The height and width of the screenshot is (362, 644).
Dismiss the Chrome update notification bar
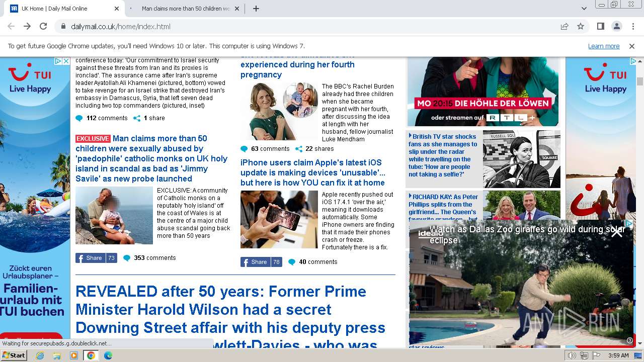(x=632, y=46)
